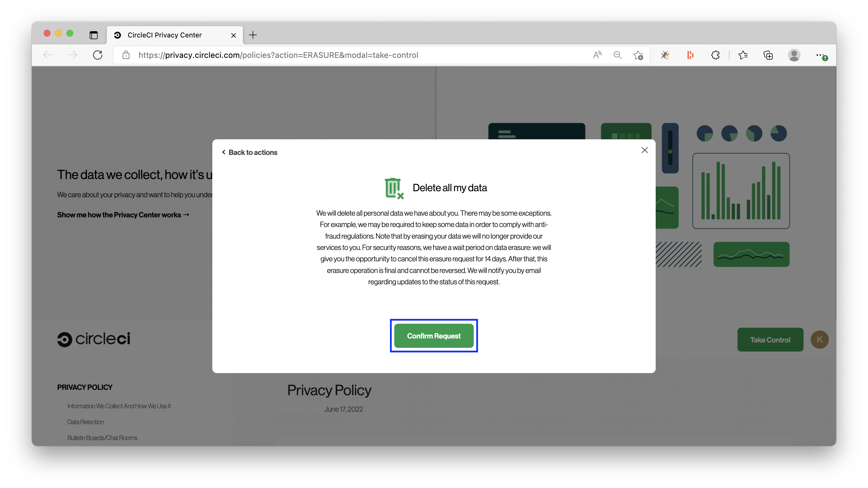This screenshot has width=868, height=488.
Task: Click the close X button on modal
Action: 644,150
